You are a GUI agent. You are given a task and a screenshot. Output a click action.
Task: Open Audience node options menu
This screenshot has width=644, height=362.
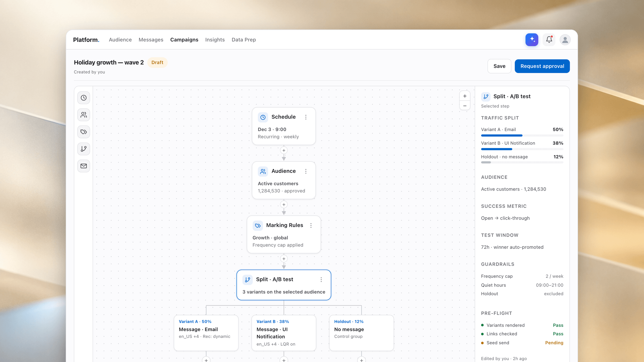[x=306, y=171]
